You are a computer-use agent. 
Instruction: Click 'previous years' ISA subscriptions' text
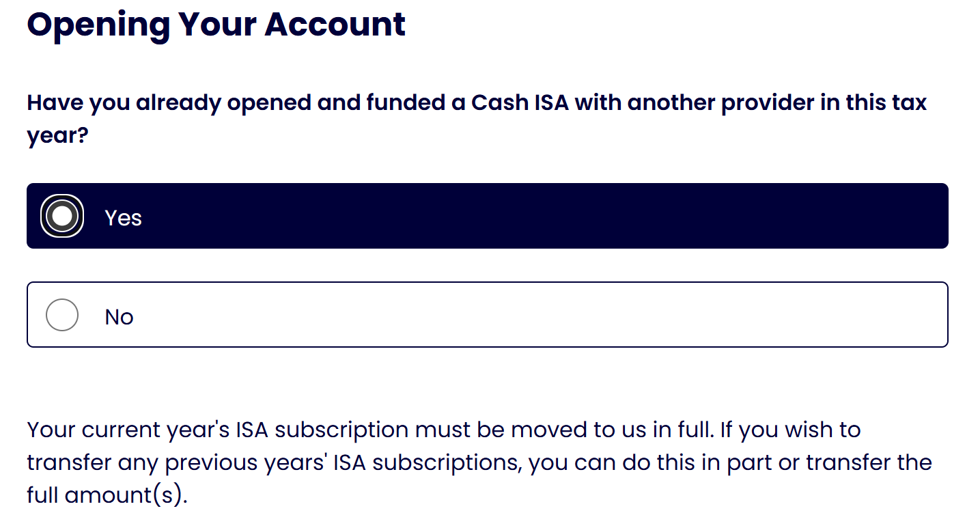tap(344, 462)
